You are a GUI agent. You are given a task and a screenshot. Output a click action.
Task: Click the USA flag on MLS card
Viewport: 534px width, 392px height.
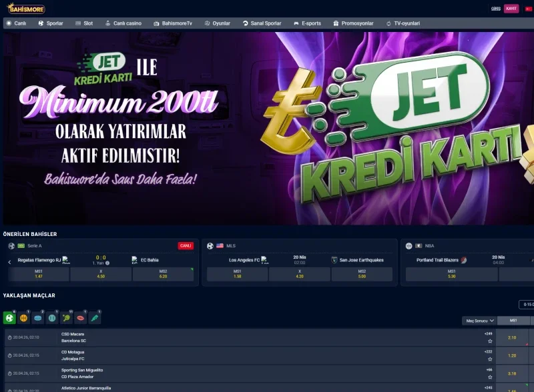click(x=220, y=246)
